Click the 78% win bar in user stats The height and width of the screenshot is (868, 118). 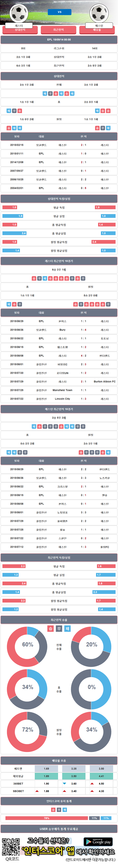pyautogui.click(x=47, y=818)
